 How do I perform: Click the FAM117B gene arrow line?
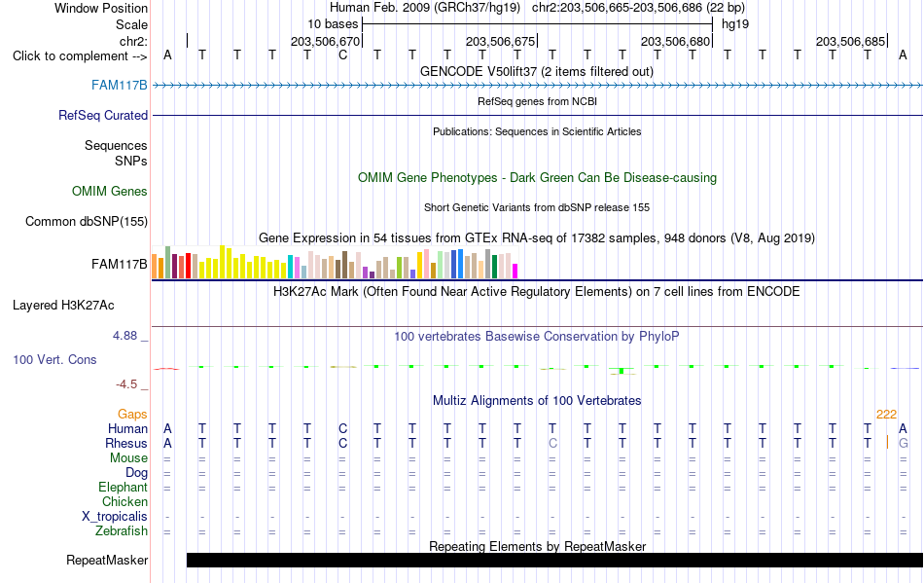pos(537,86)
